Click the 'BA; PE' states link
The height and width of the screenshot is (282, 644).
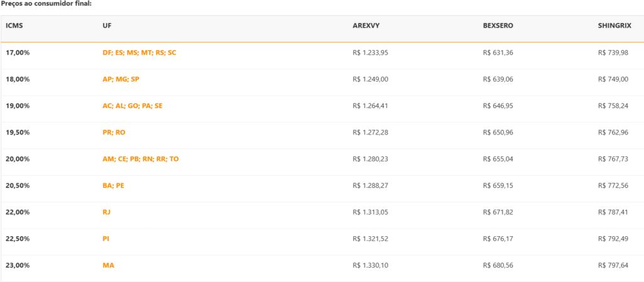click(x=113, y=186)
